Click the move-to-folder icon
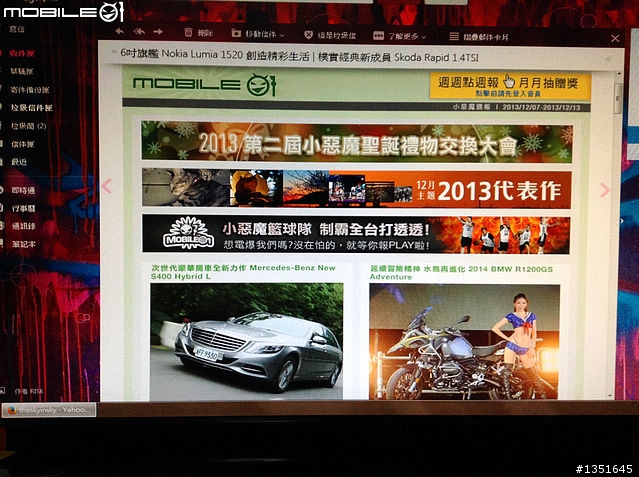 (x=236, y=34)
